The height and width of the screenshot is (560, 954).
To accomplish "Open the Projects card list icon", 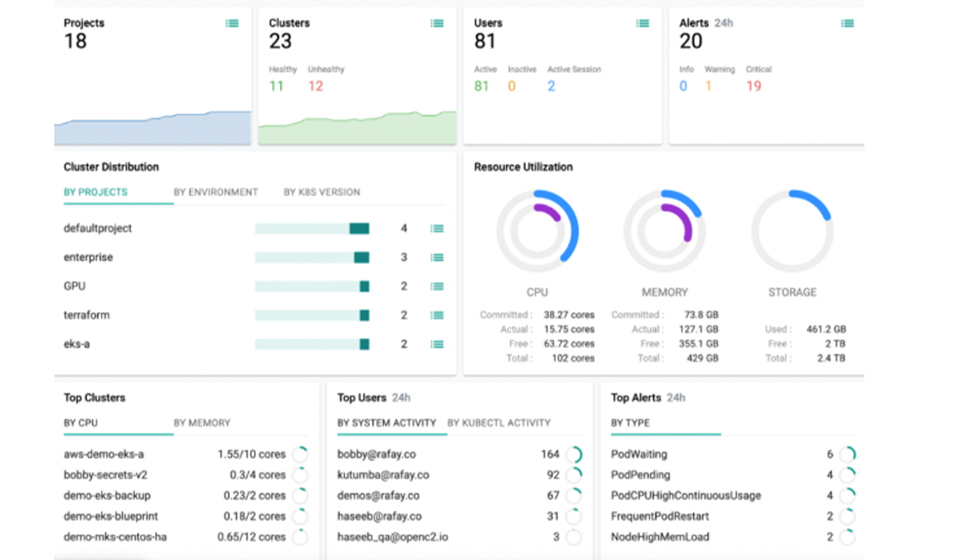I will tap(232, 23).
